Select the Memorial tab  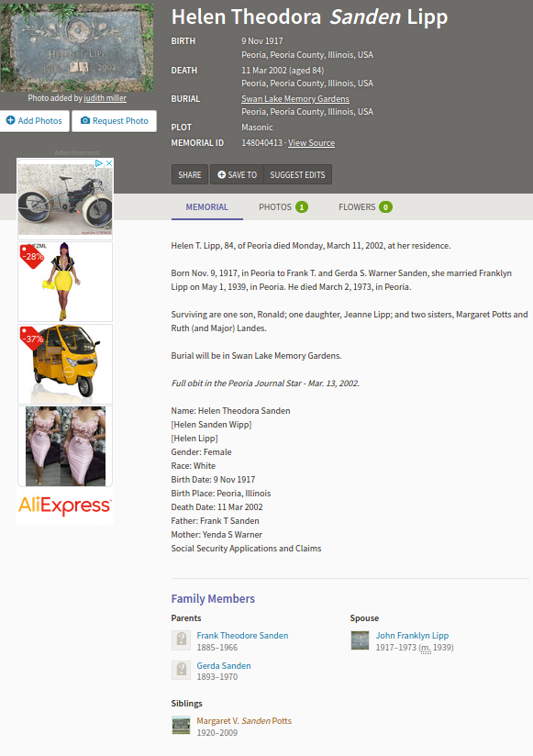(x=207, y=206)
